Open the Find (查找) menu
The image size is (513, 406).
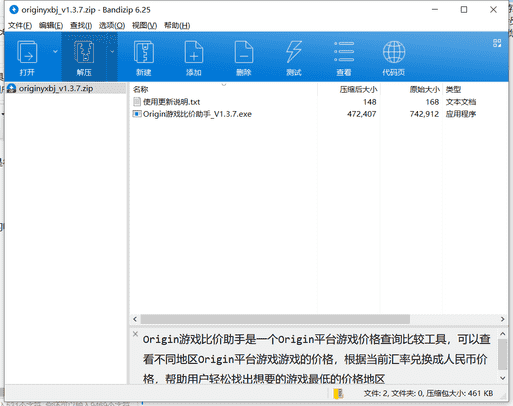pos(81,25)
